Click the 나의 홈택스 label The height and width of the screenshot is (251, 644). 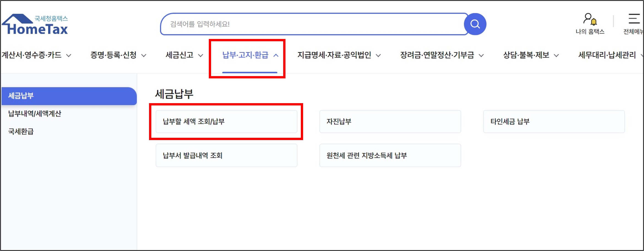click(x=590, y=32)
